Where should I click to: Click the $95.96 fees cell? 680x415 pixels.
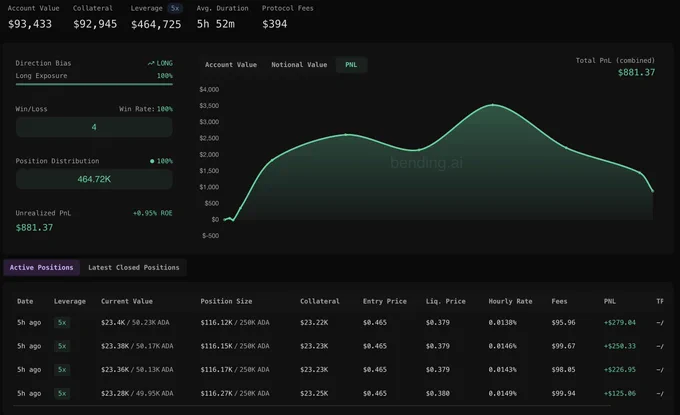[563, 323]
